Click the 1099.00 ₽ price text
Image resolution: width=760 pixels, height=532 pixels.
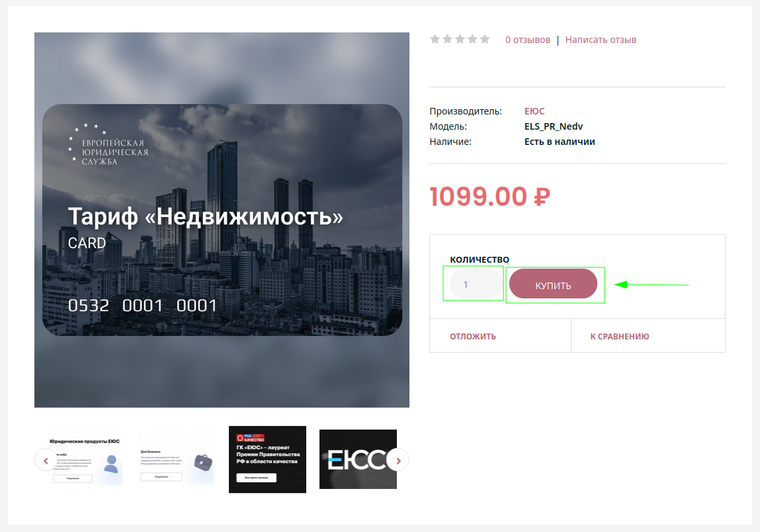(x=490, y=197)
